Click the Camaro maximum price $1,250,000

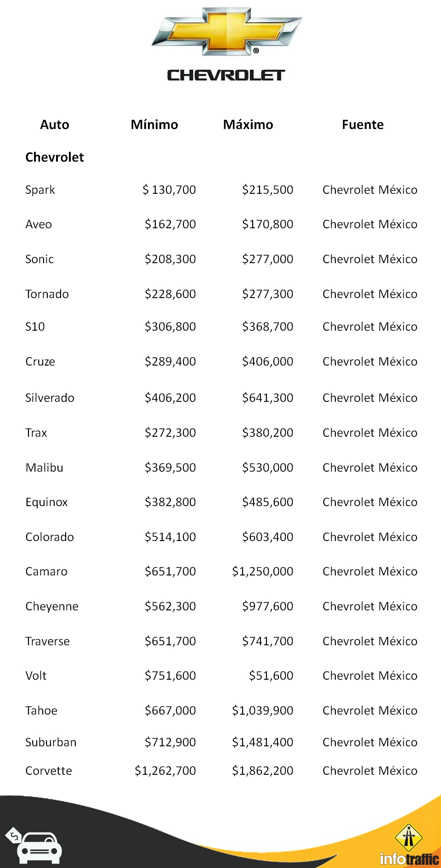[x=262, y=572]
